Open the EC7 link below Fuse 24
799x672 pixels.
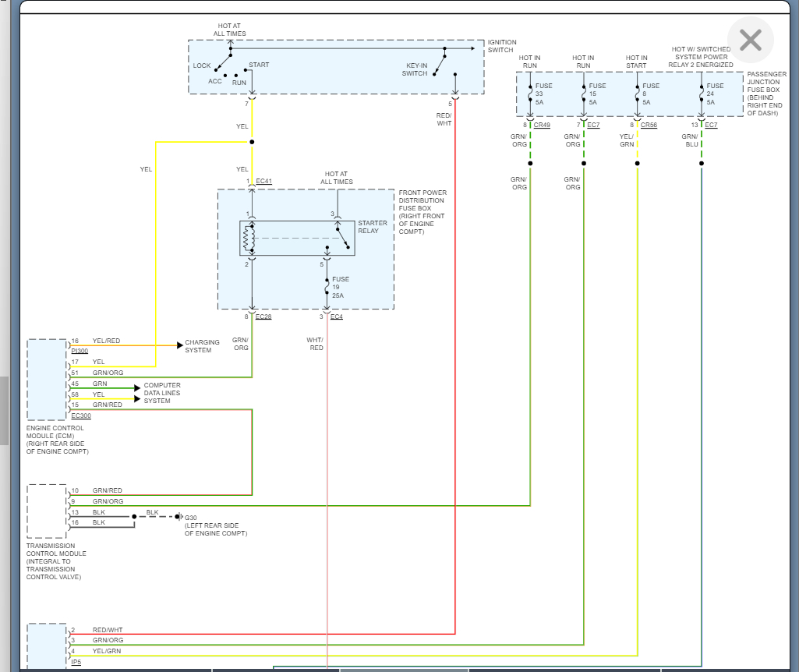click(x=711, y=125)
